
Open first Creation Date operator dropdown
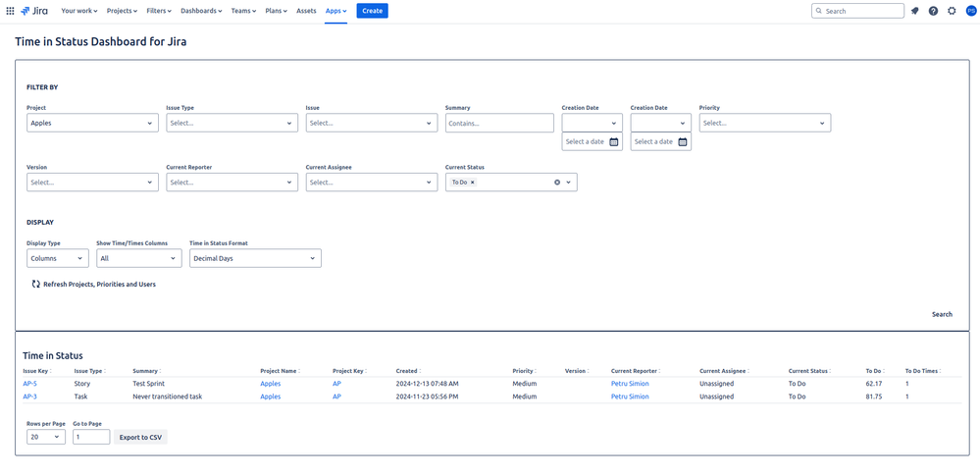pyautogui.click(x=592, y=124)
